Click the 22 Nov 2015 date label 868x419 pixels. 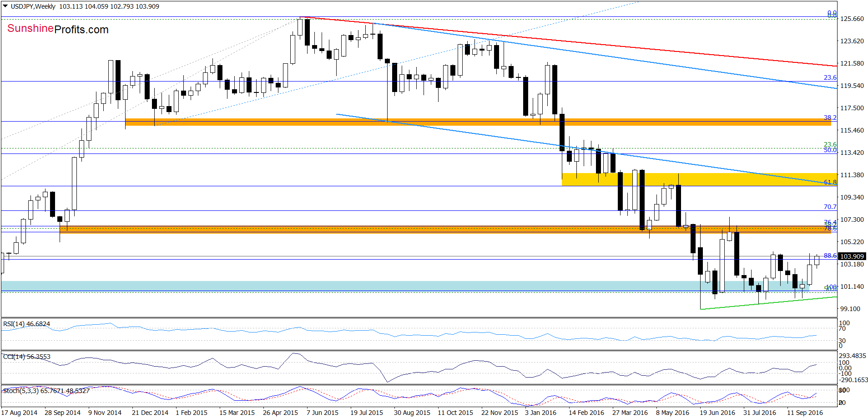[500, 413]
